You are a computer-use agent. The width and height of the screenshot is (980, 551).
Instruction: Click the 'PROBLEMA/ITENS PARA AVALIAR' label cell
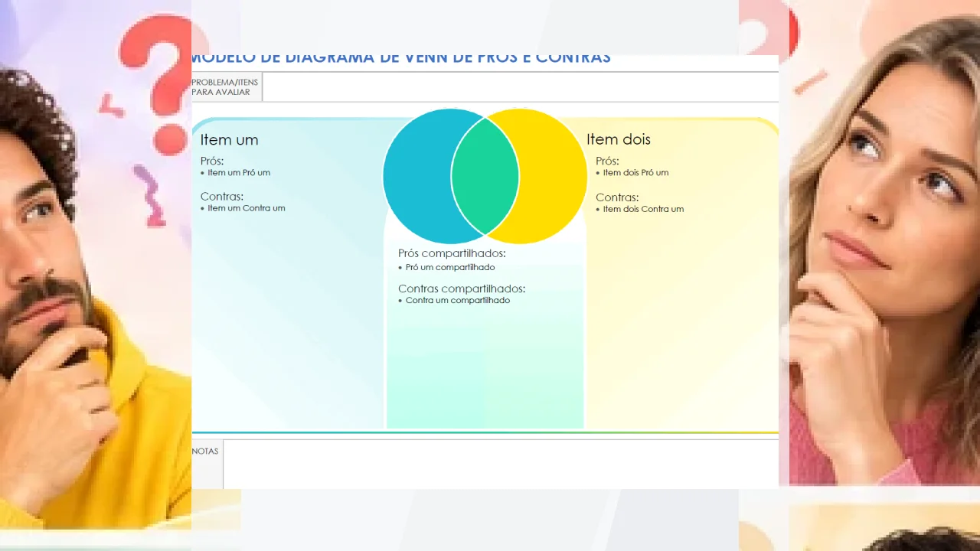coord(226,87)
